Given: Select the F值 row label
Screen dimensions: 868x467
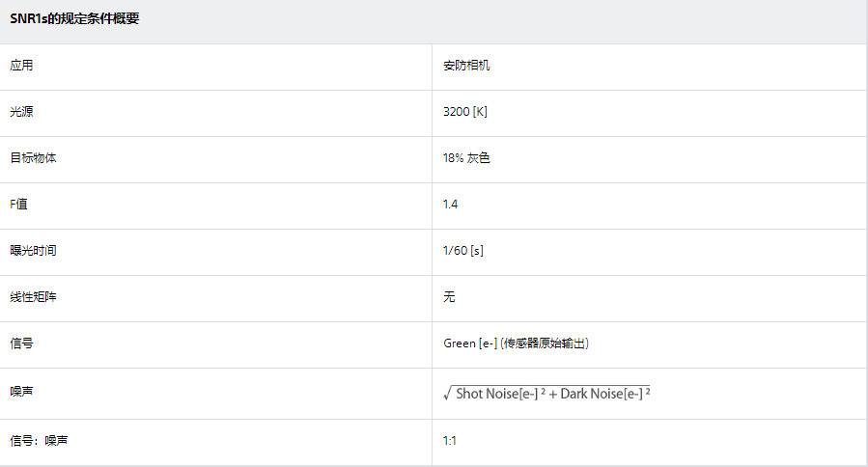Looking at the screenshot, I should click(18, 205).
